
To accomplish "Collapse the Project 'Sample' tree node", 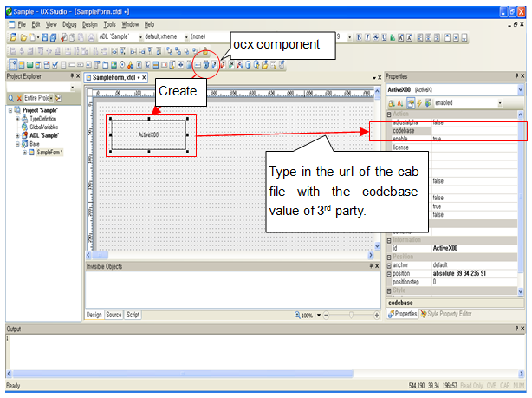I will point(10,110).
